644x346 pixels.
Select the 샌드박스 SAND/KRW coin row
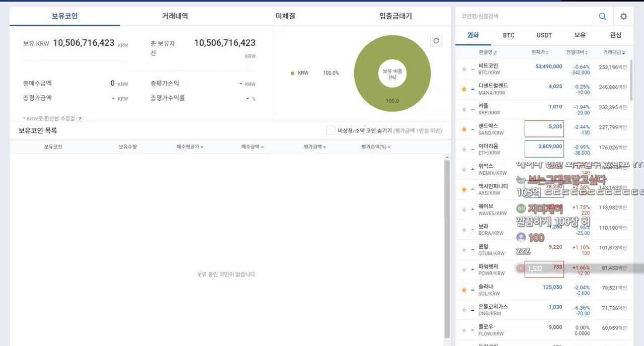(x=496, y=128)
